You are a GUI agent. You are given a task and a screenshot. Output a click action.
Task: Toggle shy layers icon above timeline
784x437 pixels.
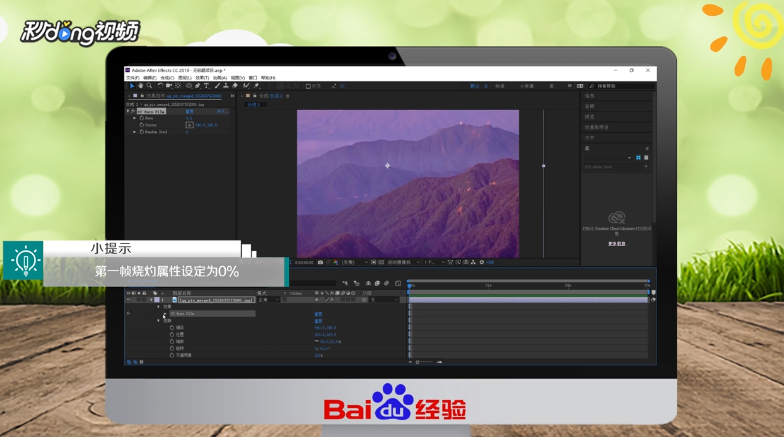coord(368,284)
